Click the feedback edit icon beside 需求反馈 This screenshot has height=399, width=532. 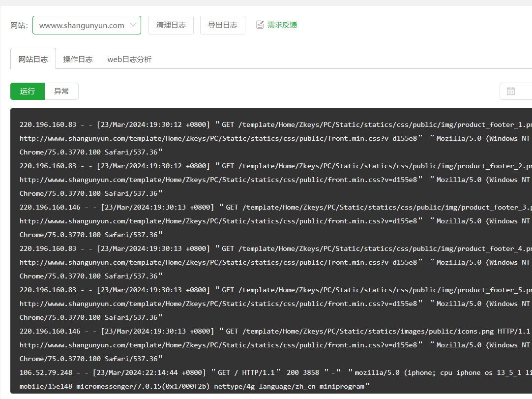[260, 25]
